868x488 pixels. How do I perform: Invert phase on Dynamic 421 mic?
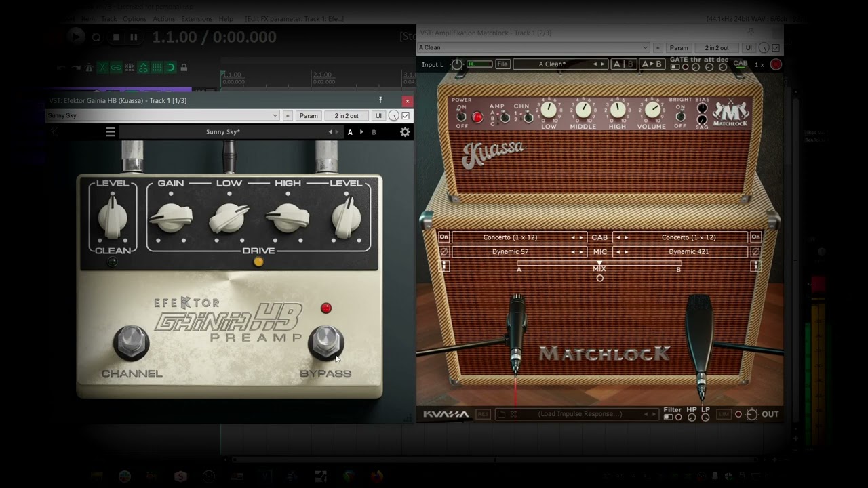[755, 251]
